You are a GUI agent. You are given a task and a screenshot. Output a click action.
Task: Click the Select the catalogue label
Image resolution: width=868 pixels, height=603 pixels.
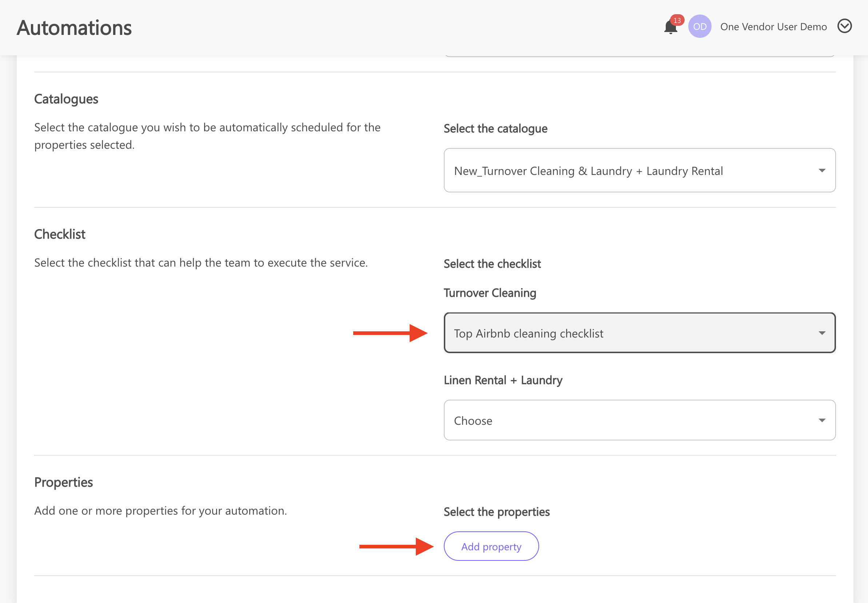[x=495, y=128]
